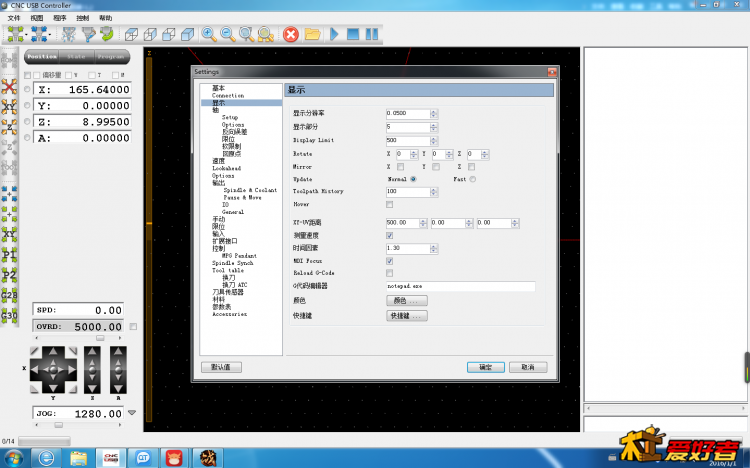Viewport: 750px width, 468px height.
Task: Click the zoom-to-extents magnifier icon
Action: point(265,34)
